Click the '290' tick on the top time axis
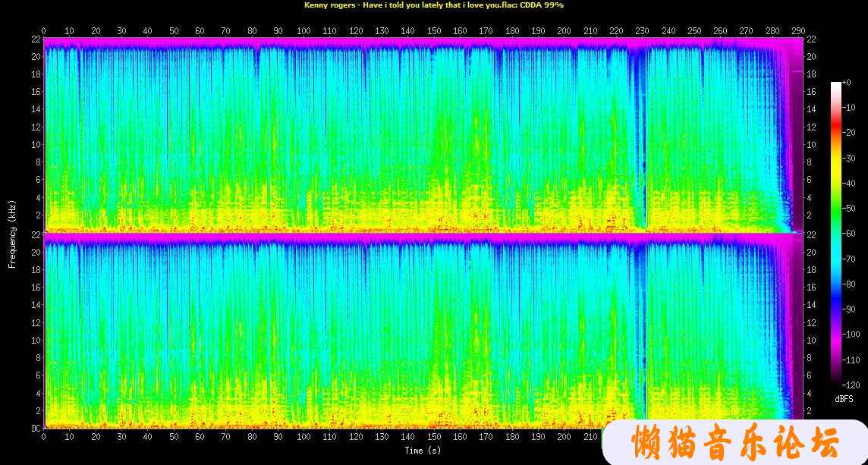The height and width of the screenshot is (465, 868). coord(798,31)
